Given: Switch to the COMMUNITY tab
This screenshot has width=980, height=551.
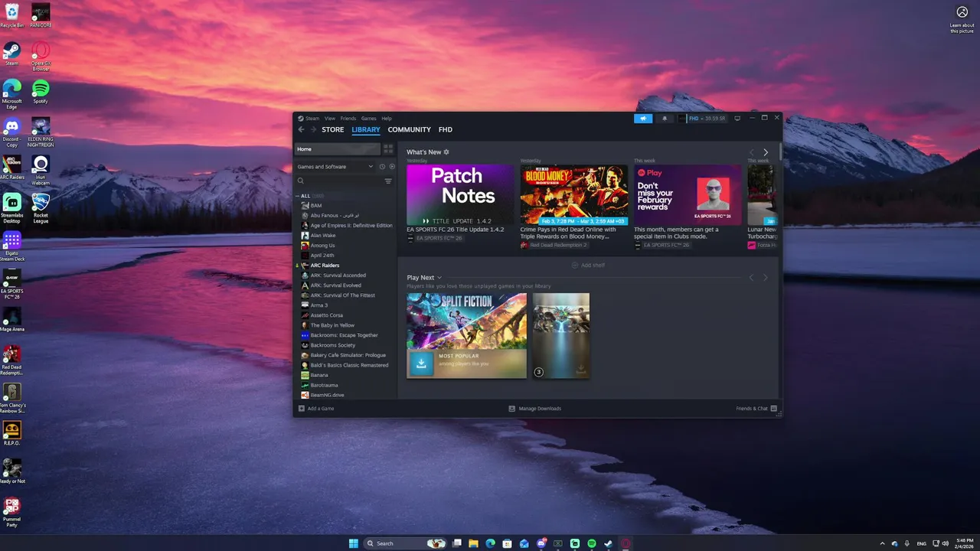Looking at the screenshot, I should coord(410,130).
